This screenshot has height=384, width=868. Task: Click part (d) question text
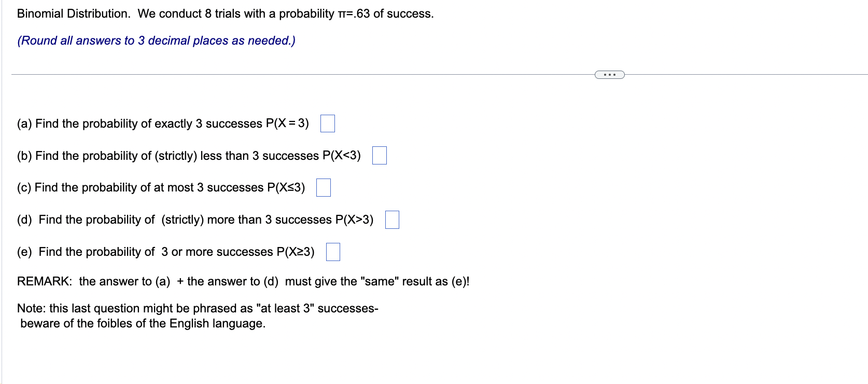(x=195, y=220)
